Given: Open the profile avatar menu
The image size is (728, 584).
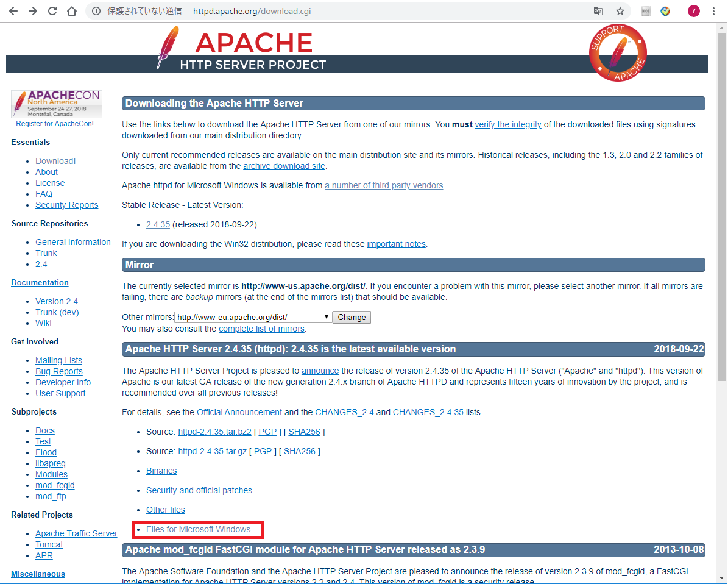Looking at the screenshot, I should (x=693, y=10).
